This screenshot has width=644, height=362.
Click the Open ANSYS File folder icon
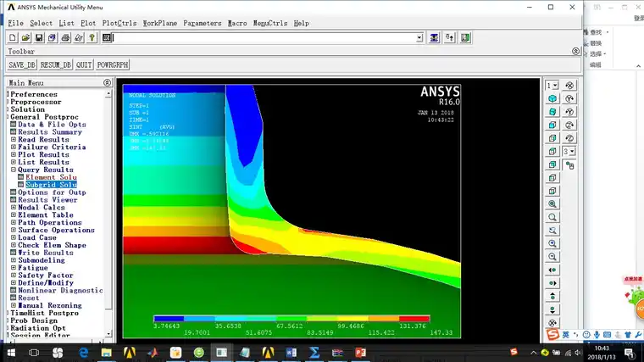[26, 38]
